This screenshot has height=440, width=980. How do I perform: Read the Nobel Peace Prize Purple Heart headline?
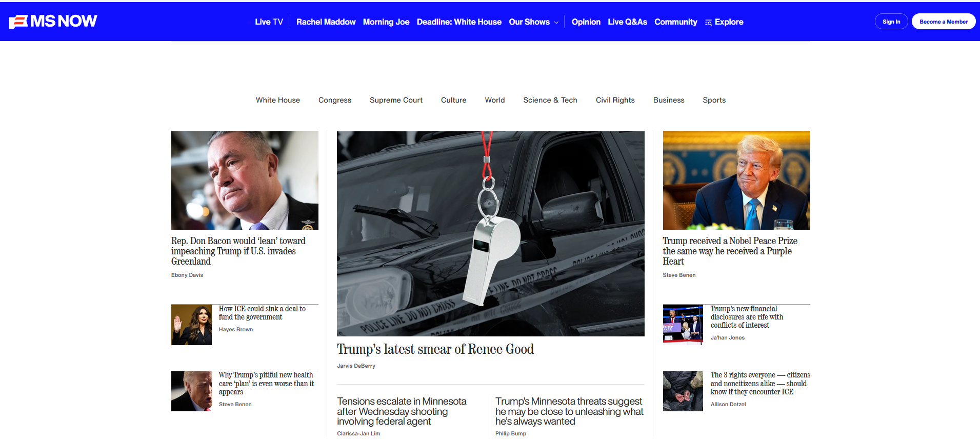coord(730,251)
